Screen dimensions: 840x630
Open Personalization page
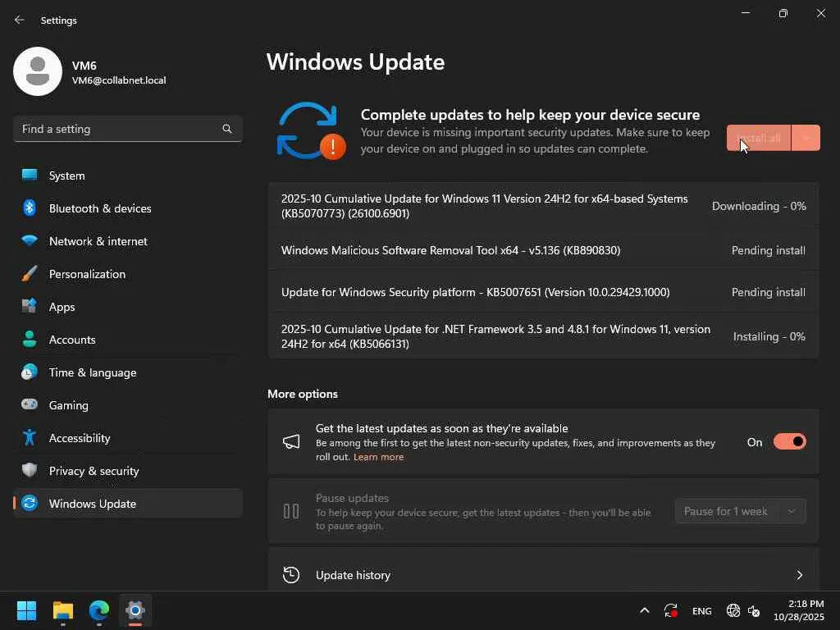(127, 274)
